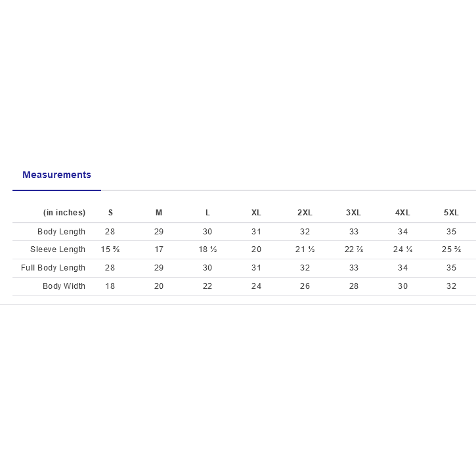
Task: Click the S size column header
Action: click(110, 213)
